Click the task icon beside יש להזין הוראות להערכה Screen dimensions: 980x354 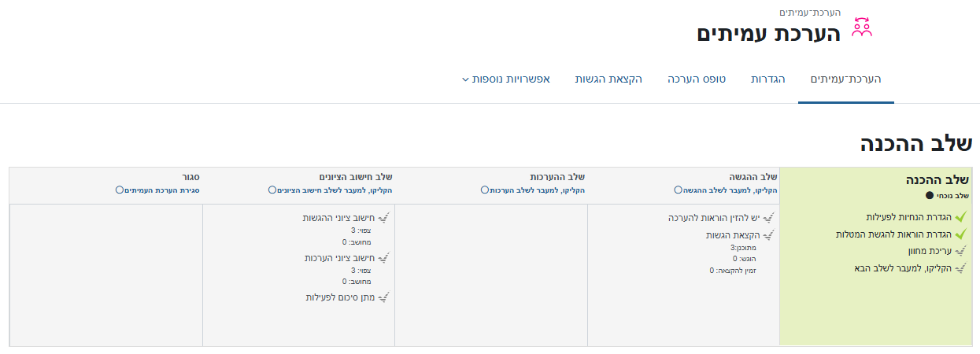tap(768, 218)
